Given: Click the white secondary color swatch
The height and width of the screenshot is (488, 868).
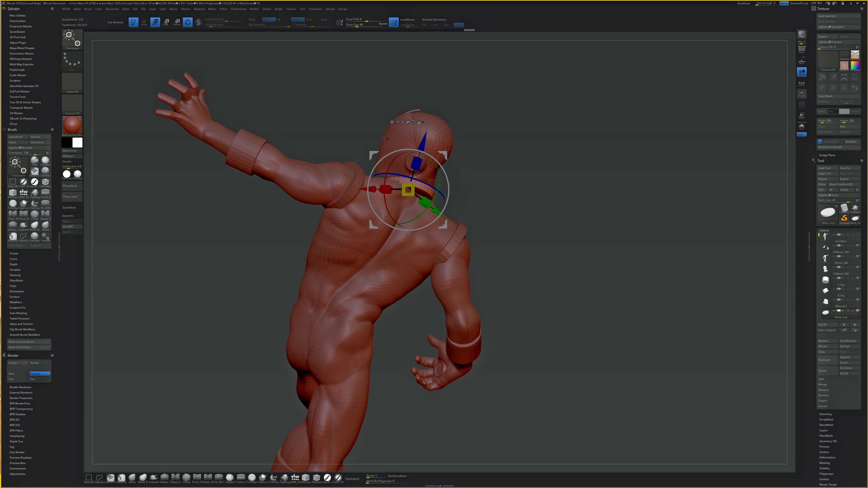Looking at the screenshot, I should 77,143.
